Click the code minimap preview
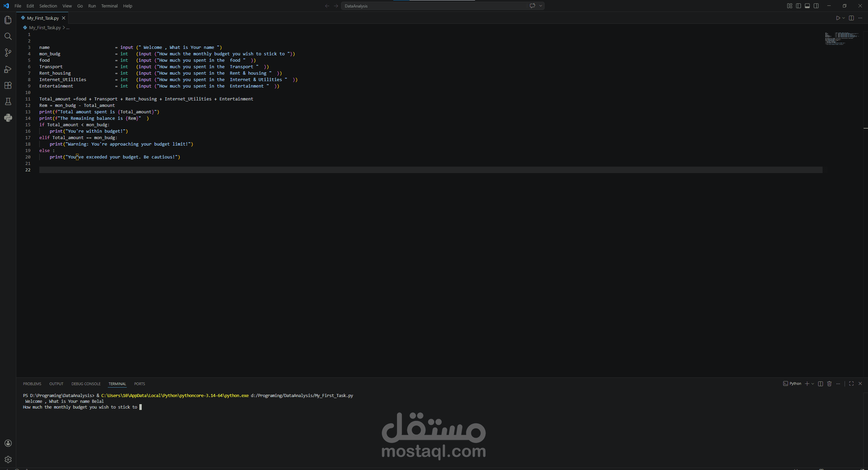The height and width of the screenshot is (470, 868). click(x=842, y=38)
